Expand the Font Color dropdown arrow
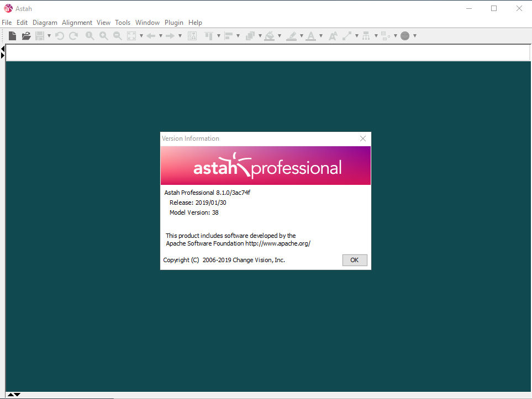The width and height of the screenshot is (532, 399). (321, 35)
